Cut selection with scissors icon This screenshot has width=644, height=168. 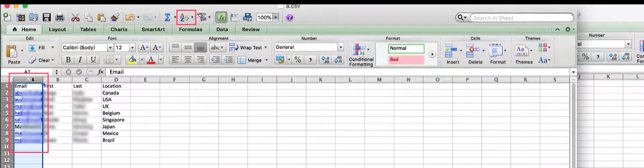click(75, 17)
